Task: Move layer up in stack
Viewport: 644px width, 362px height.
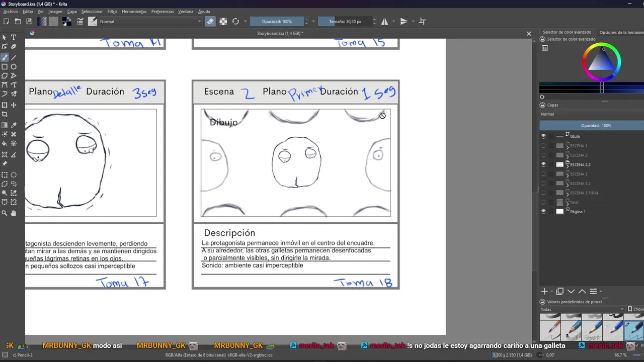Action: pos(582,292)
